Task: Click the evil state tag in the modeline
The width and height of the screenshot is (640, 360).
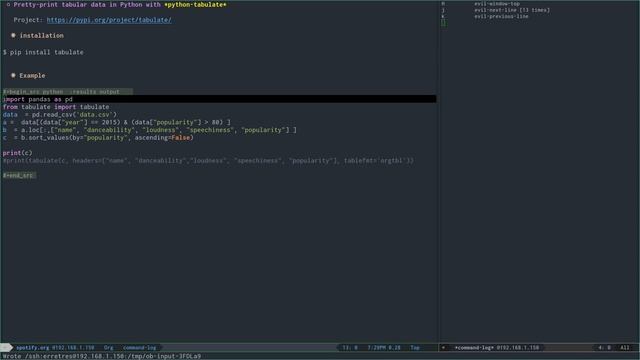Action: pos(6,348)
